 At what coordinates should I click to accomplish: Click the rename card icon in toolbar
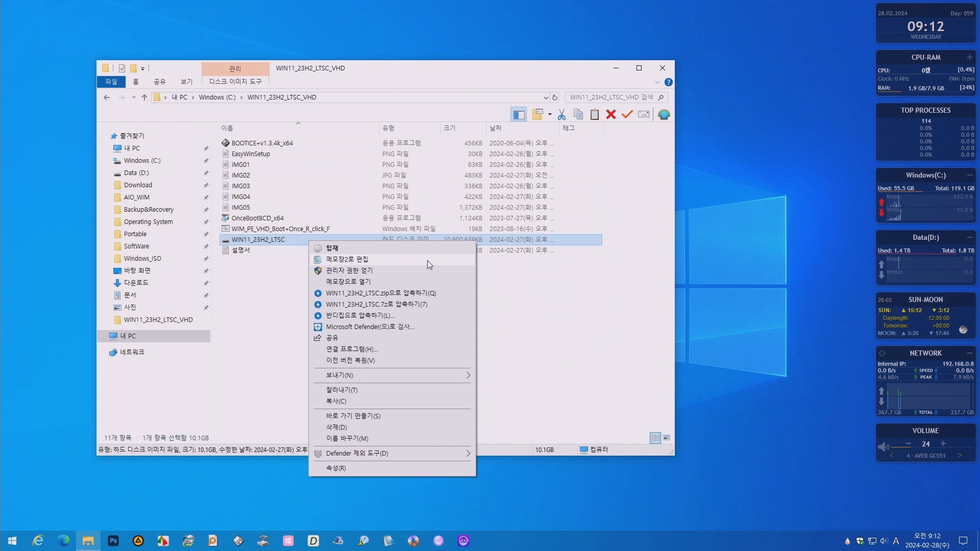click(644, 115)
